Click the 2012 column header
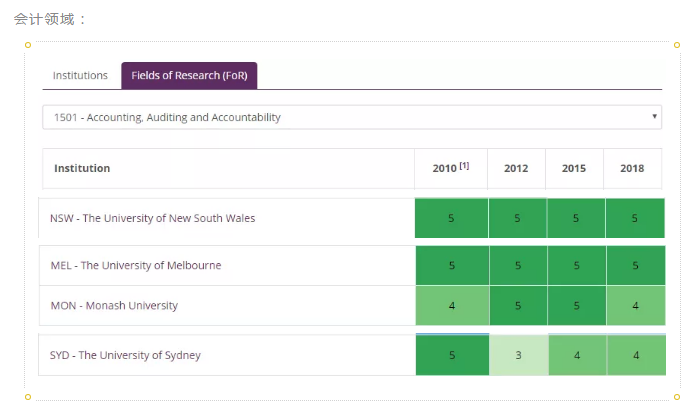The height and width of the screenshot is (417, 689). 516,168
